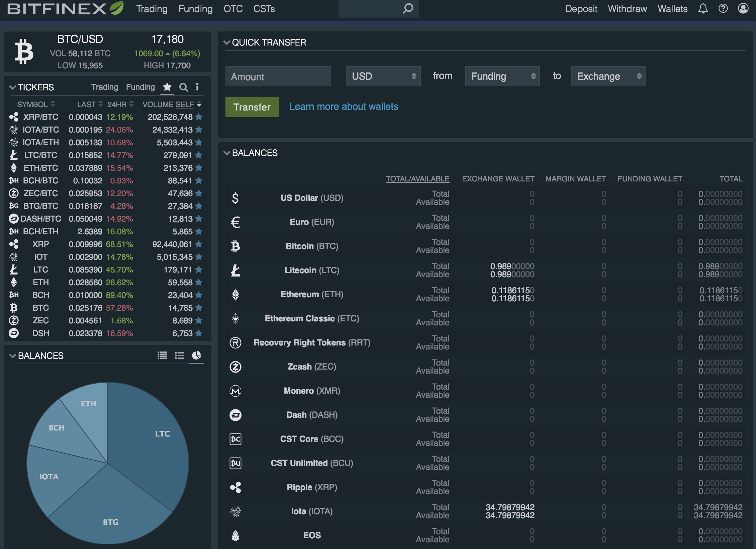Search tickers with the magnifier icon

183,87
